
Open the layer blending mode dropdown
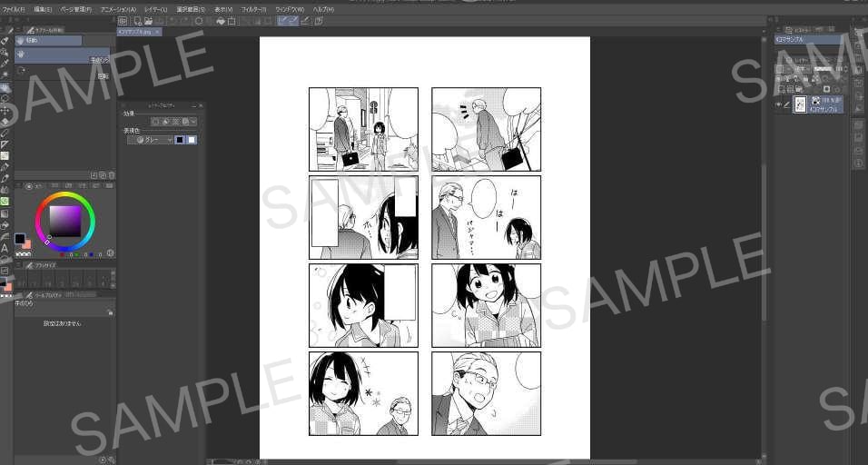[x=801, y=69]
